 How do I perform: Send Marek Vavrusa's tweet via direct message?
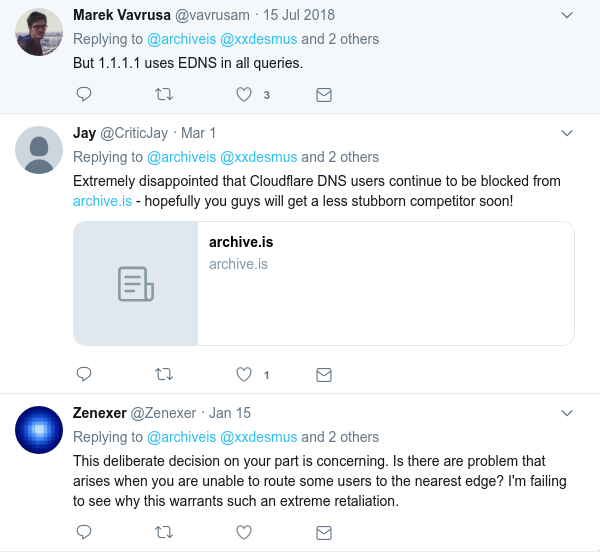point(324,94)
